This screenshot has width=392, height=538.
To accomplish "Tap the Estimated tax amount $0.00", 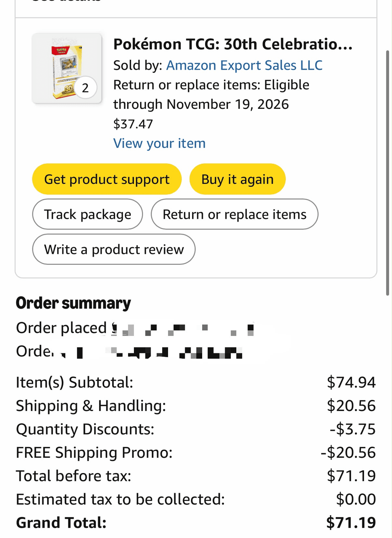I will (x=356, y=500).
